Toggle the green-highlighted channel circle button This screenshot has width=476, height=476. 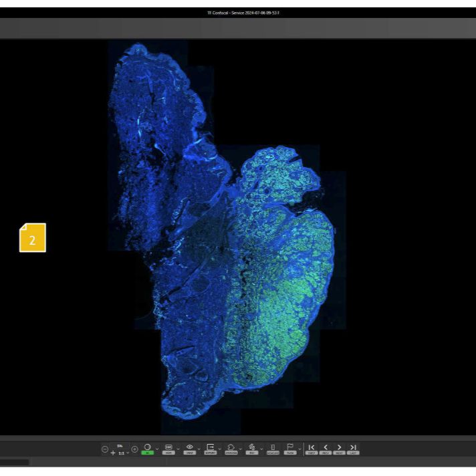(147, 448)
